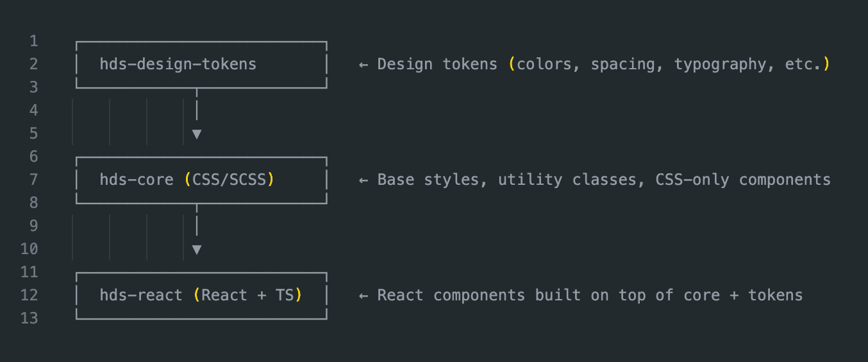Click line number 1 in the gutter
Viewport: 868px width, 362px height.
[34, 41]
